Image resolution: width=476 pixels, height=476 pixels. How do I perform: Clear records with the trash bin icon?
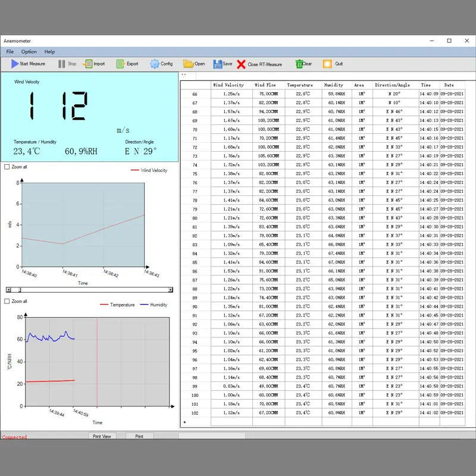pyautogui.click(x=299, y=64)
